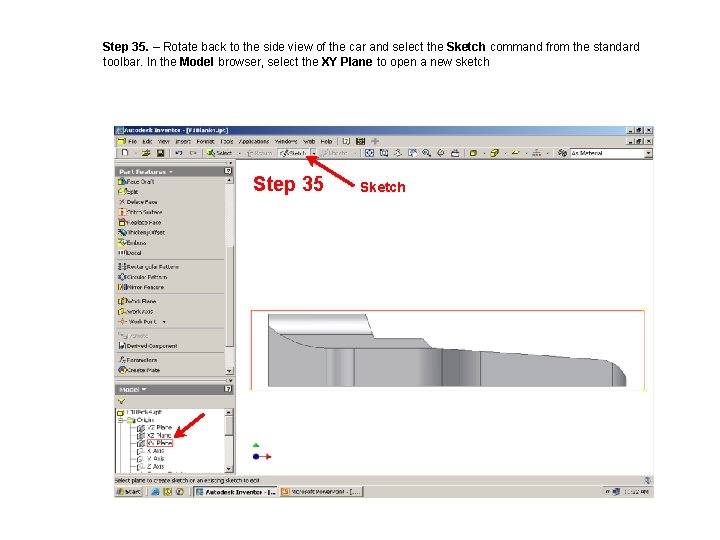Click the shaded display mode icon
The width and height of the screenshot is (720, 540).
pos(473,153)
